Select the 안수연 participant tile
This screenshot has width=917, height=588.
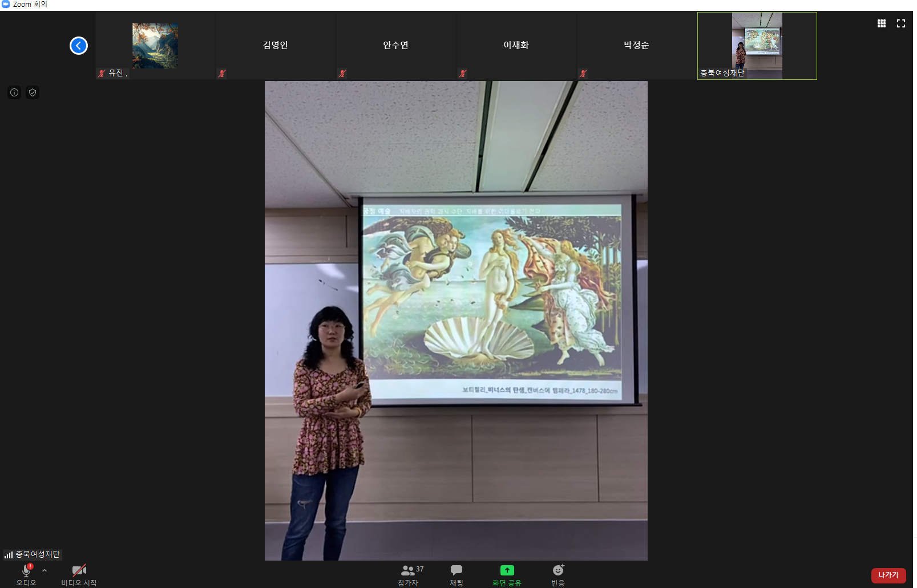[x=396, y=46]
